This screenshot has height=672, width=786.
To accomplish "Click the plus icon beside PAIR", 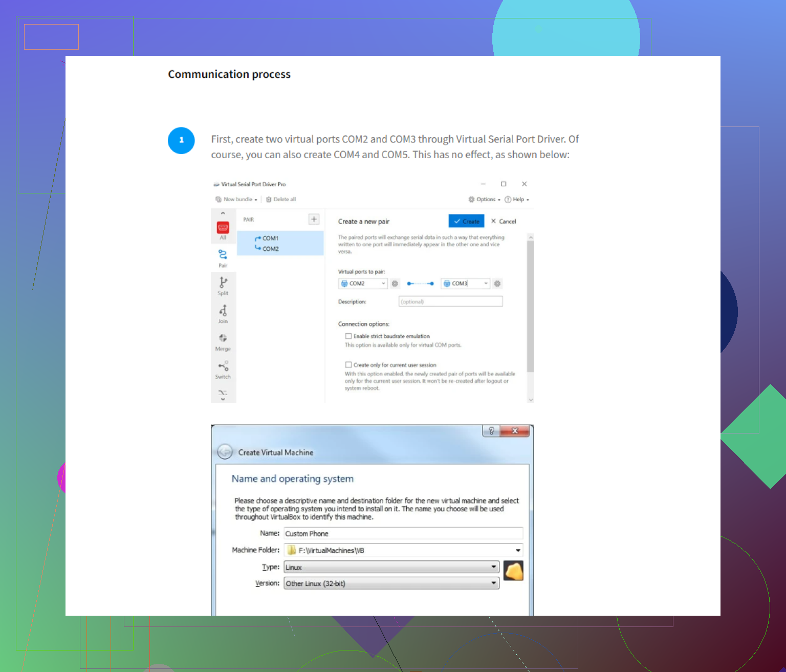I will (x=314, y=219).
